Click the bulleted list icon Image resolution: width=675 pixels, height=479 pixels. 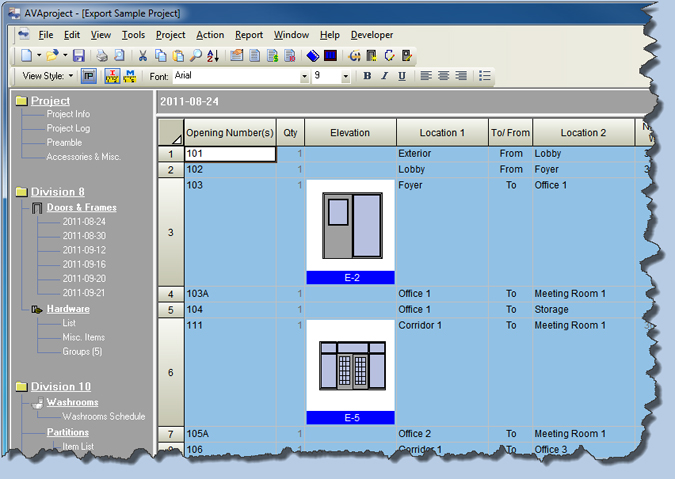pyautogui.click(x=485, y=76)
